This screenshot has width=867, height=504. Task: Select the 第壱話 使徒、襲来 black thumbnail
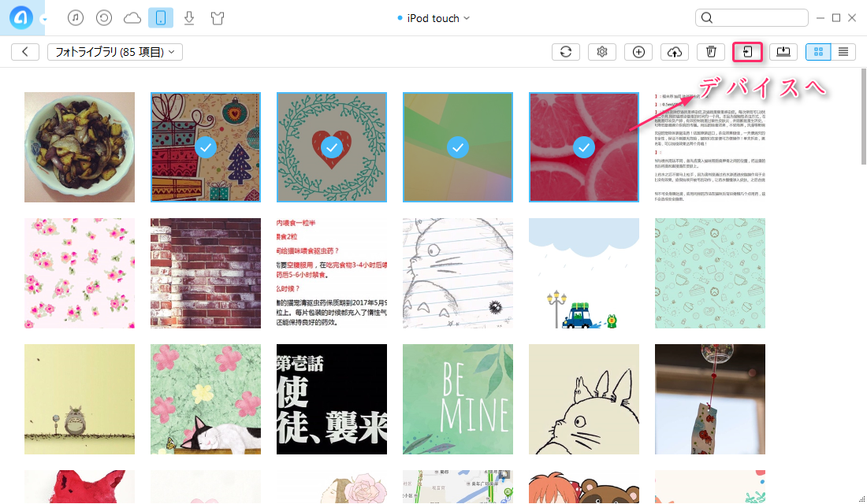[332, 399]
